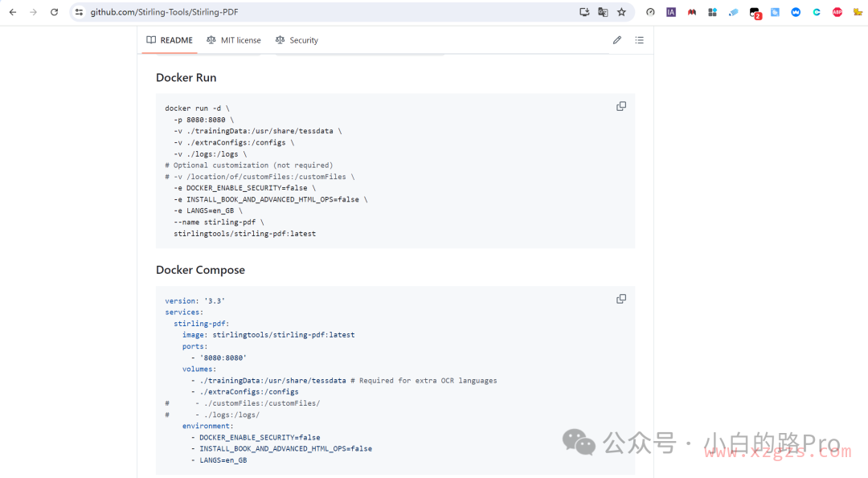Click the translate page icon
Image resolution: width=868 pixels, height=478 pixels.
click(x=603, y=12)
